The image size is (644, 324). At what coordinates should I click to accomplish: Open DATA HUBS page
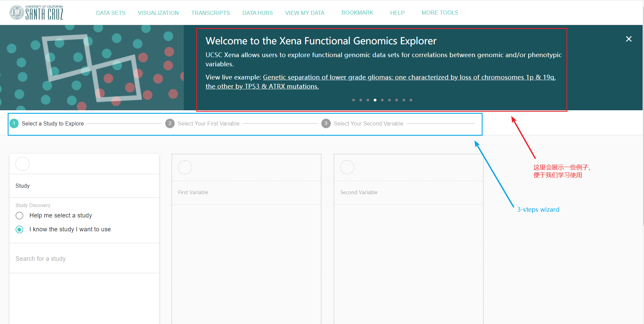point(257,13)
